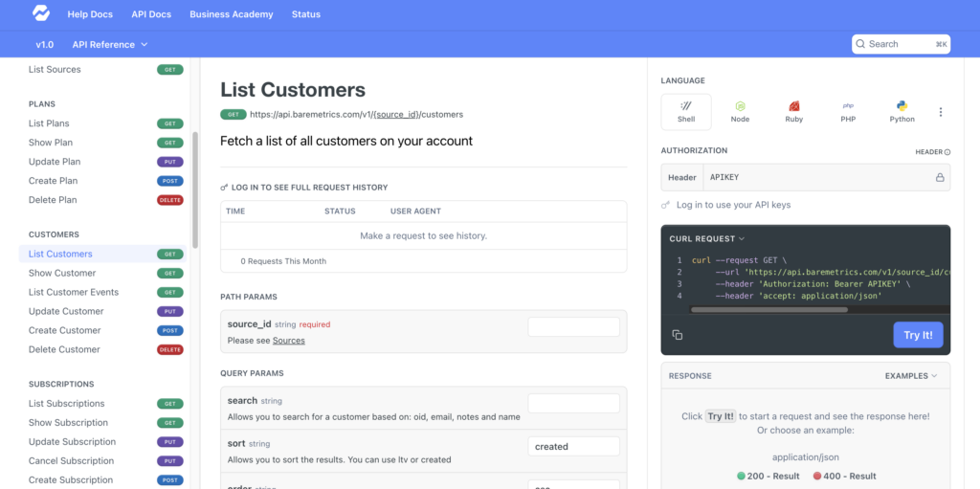Screen dimensions: 980x489
Task: Select the PHP language icon
Action: [848, 106]
